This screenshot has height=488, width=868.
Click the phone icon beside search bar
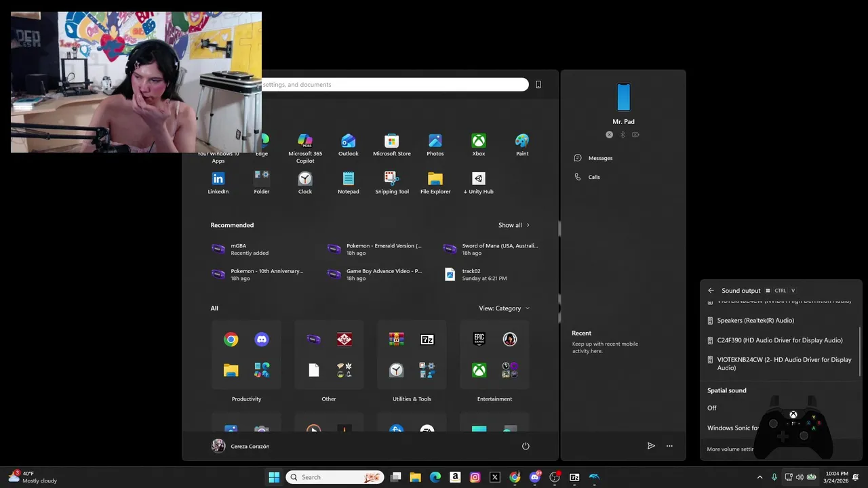tap(538, 85)
